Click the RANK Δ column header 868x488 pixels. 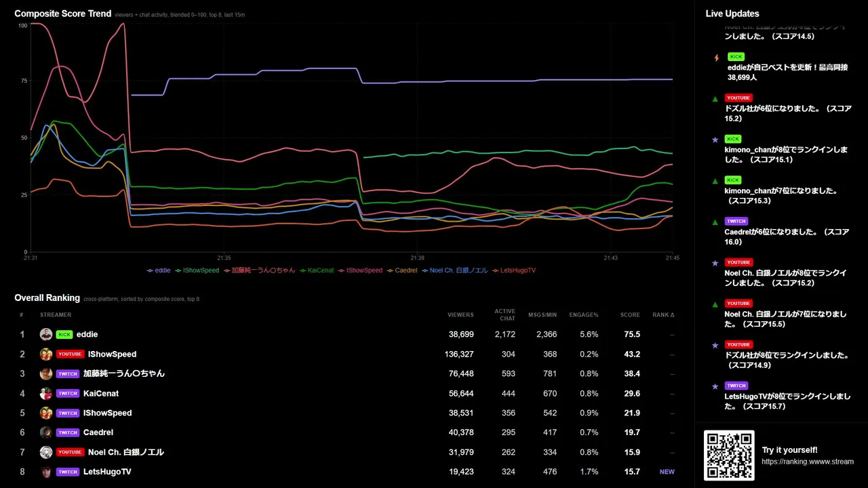point(663,314)
